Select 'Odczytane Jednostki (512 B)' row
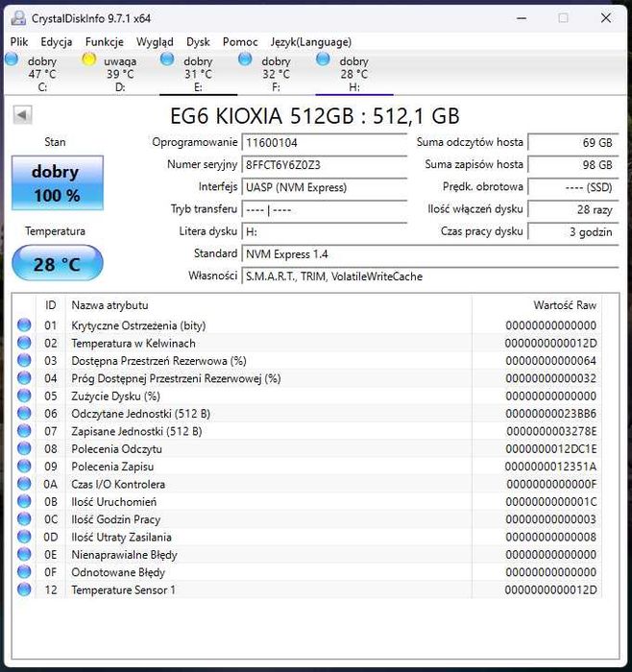The image size is (632, 672). coord(307,413)
